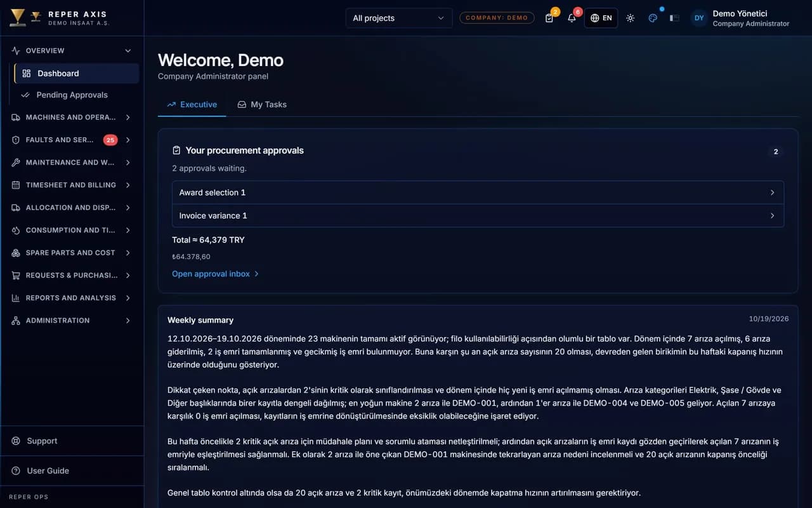Open the notifications bell
Viewport: 812px width, 508px height.
572,18
